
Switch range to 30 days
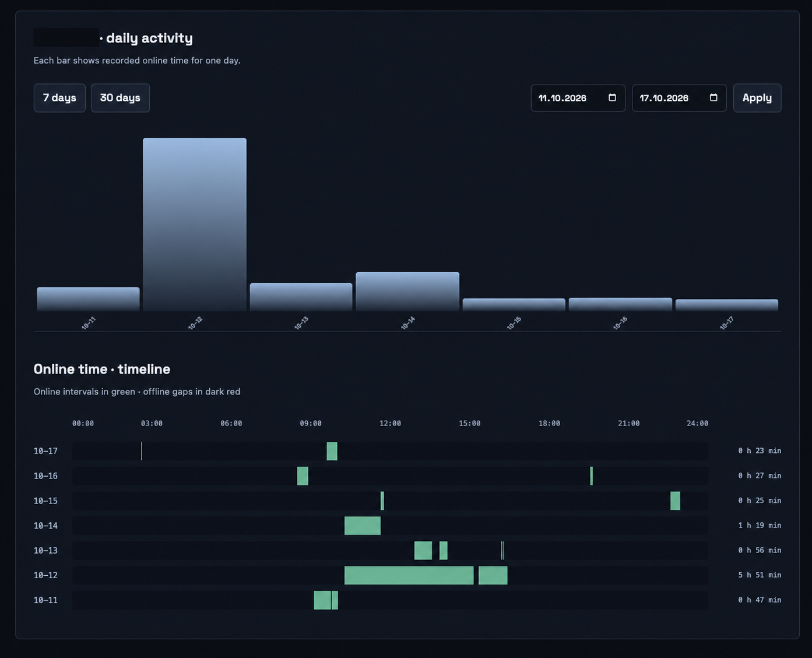point(120,98)
